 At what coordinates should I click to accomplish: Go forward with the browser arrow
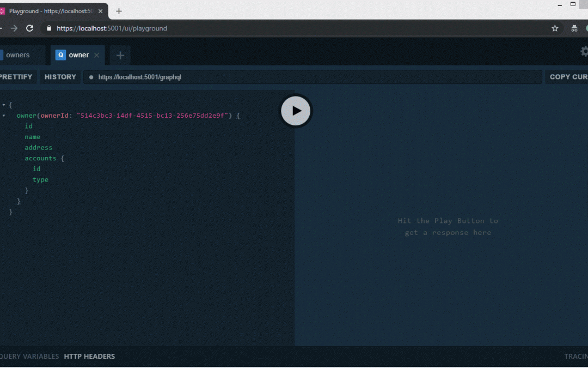tap(14, 28)
